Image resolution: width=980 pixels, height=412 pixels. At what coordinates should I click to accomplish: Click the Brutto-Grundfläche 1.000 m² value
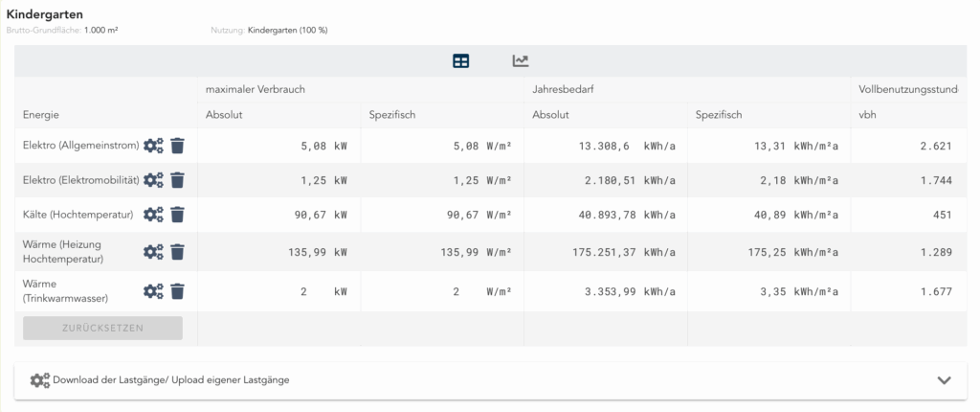click(x=101, y=30)
